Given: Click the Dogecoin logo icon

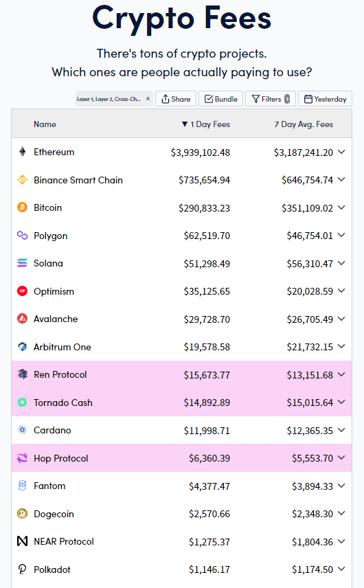Looking at the screenshot, I should point(23,514).
